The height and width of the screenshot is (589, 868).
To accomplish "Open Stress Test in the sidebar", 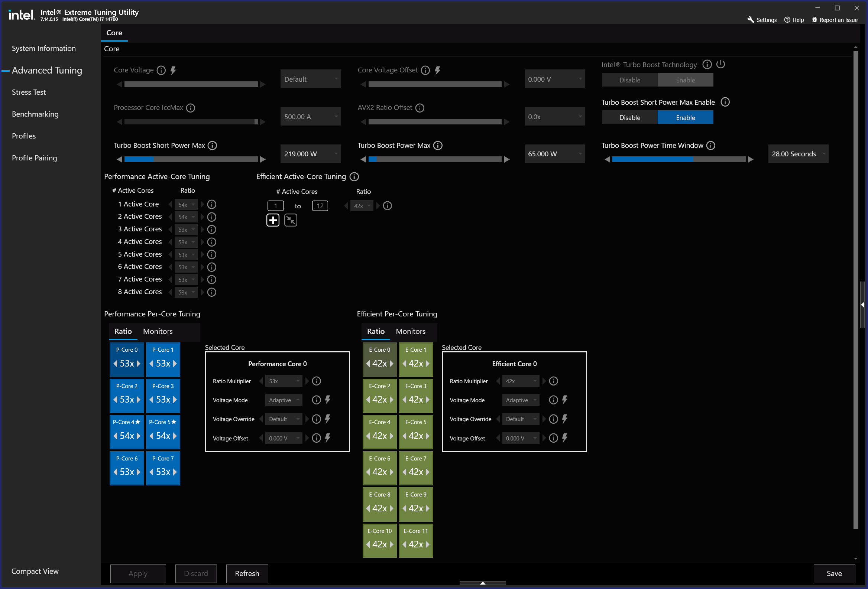I will pos(29,92).
